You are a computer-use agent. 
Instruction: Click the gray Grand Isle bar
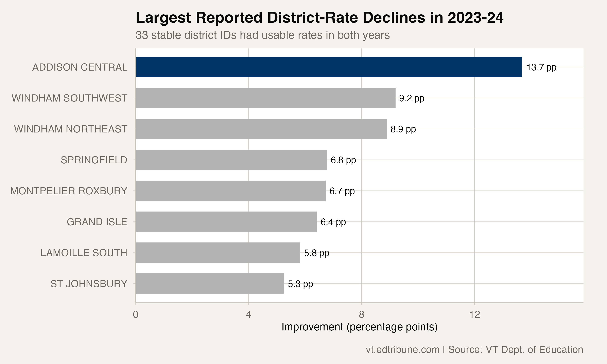point(226,222)
